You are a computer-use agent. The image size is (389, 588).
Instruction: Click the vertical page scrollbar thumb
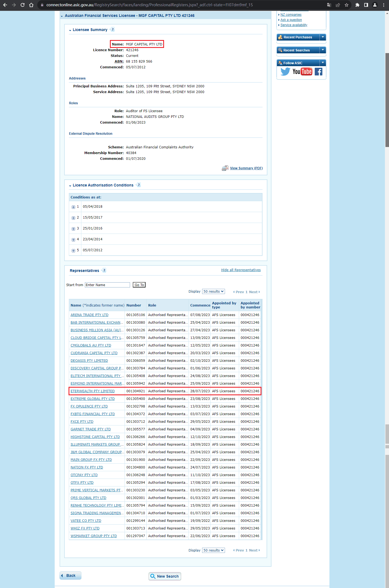tap(387, 100)
